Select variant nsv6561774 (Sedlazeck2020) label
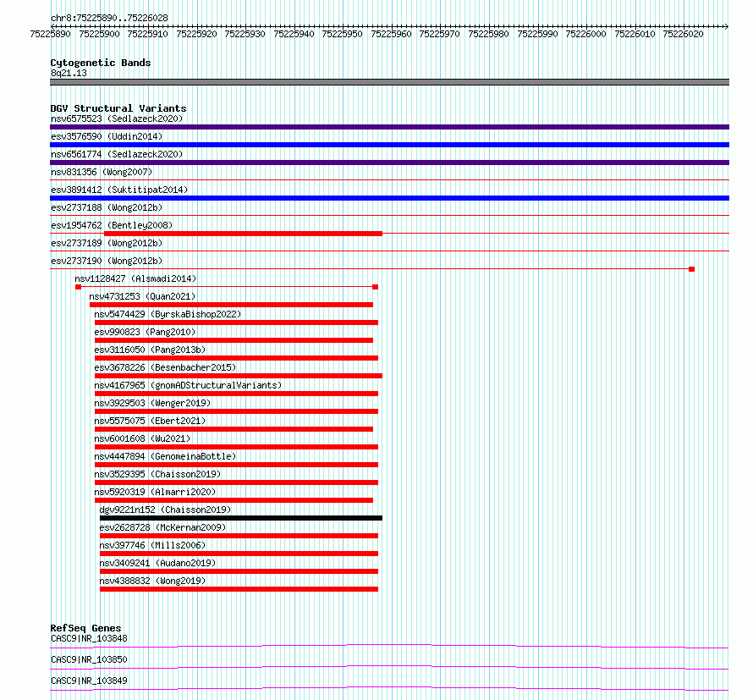Viewport: 753px width, 700px height. (x=117, y=154)
